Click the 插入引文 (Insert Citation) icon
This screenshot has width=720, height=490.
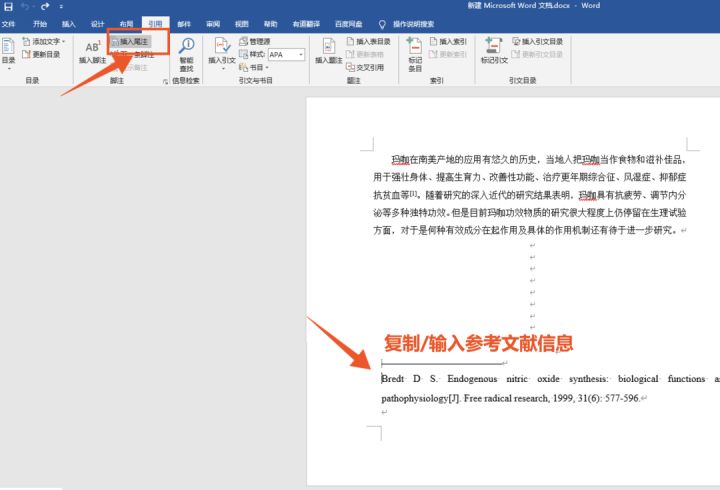click(221, 51)
